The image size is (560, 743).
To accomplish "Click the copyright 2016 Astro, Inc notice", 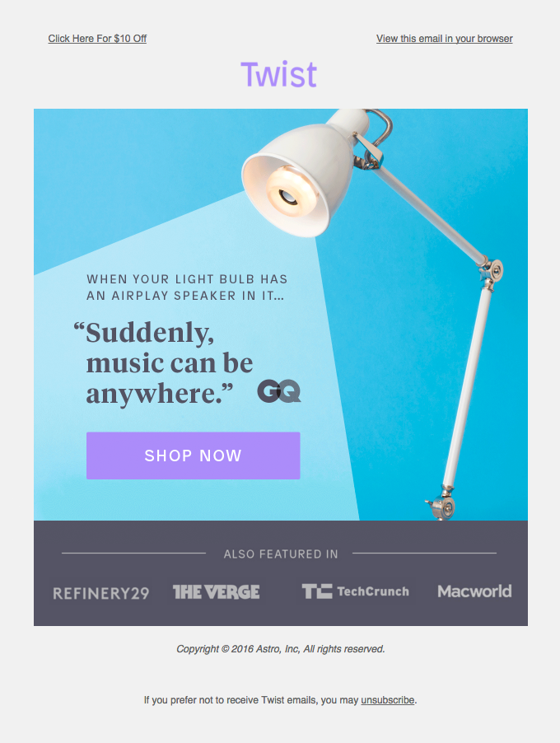I will [x=281, y=649].
